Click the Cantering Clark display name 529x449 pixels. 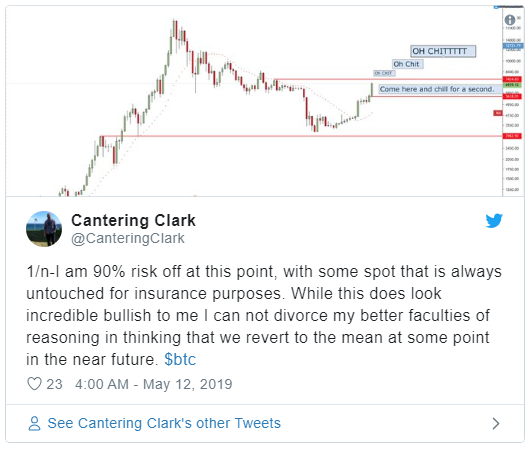click(133, 221)
